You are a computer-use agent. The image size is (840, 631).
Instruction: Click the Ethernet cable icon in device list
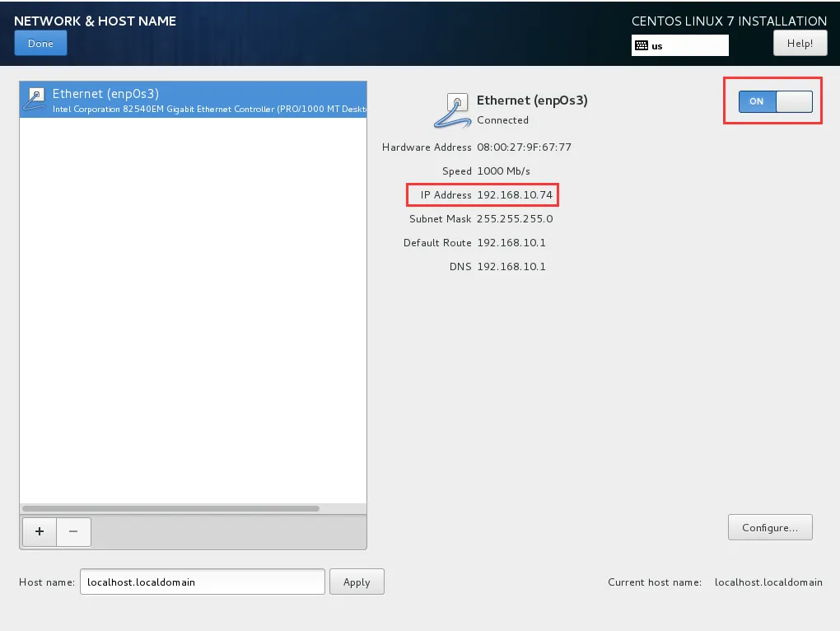click(35, 100)
